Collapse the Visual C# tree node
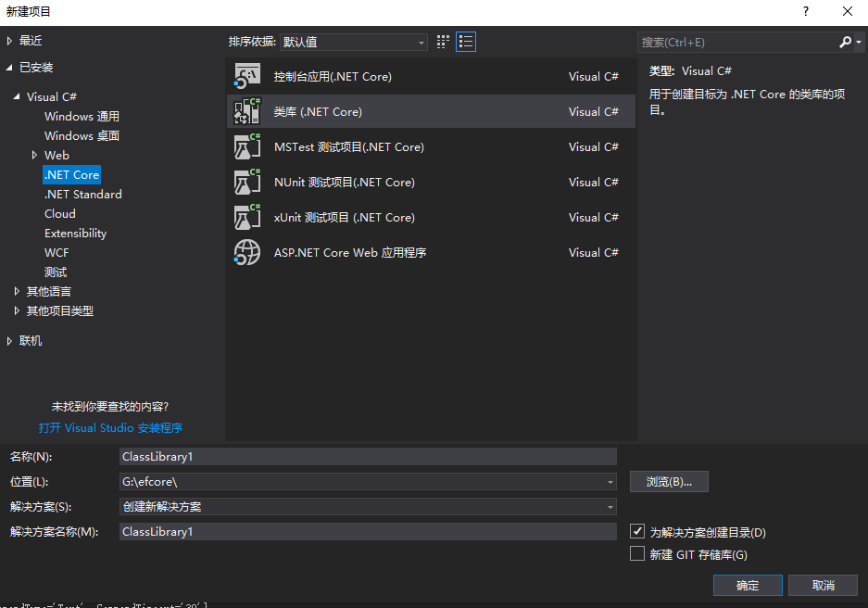 pos(17,96)
